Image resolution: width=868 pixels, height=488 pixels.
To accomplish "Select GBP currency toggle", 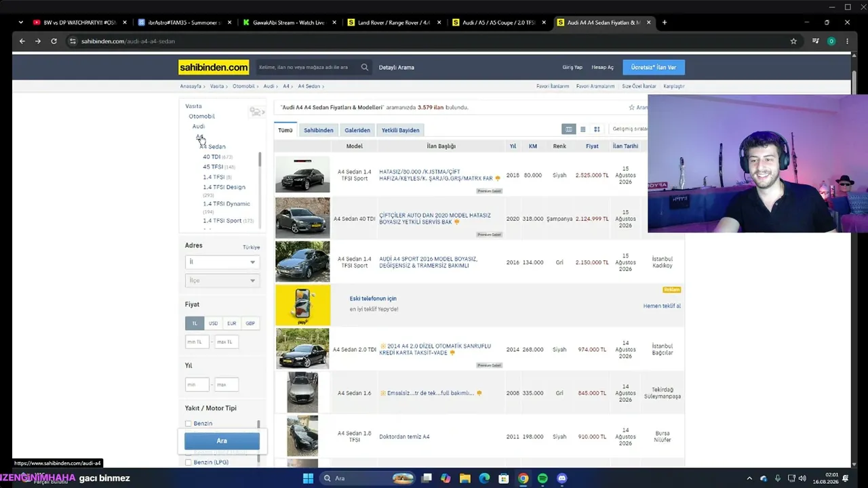I will click(250, 323).
